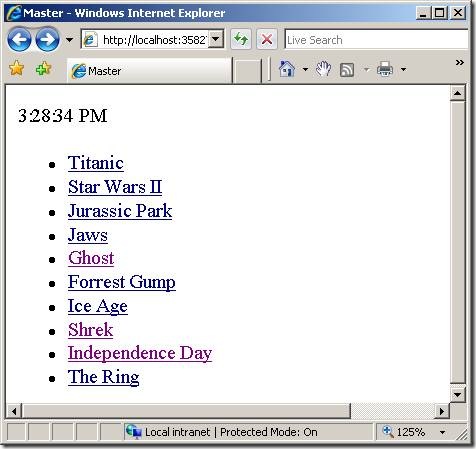This screenshot has height=449, width=476.
Task: Select the Master tab
Action: (149, 71)
